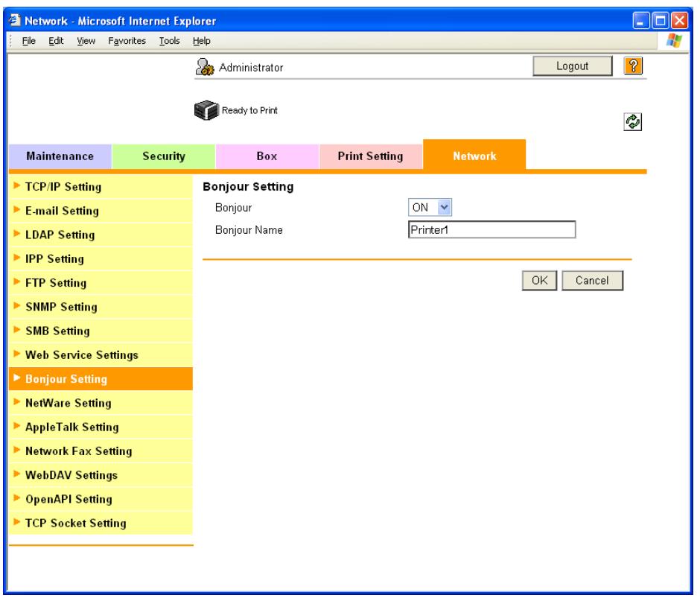The width and height of the screenshot is (700, 598).
Task: Click the Administrator user icon
Action: click(x=205, y=67)
